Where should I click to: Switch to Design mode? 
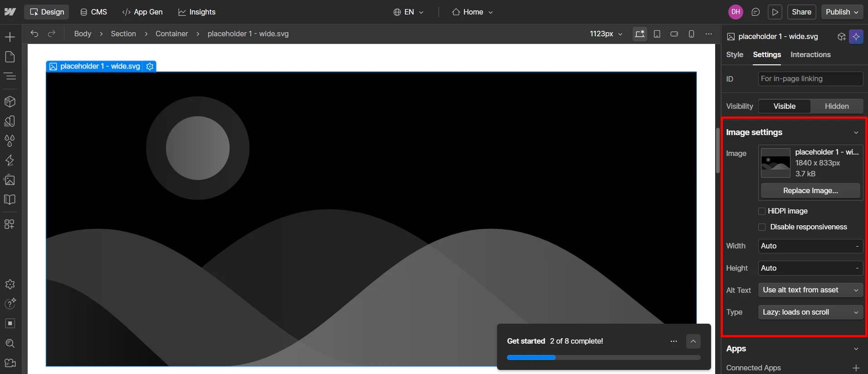pyautogui.click(x=47, y=12)
